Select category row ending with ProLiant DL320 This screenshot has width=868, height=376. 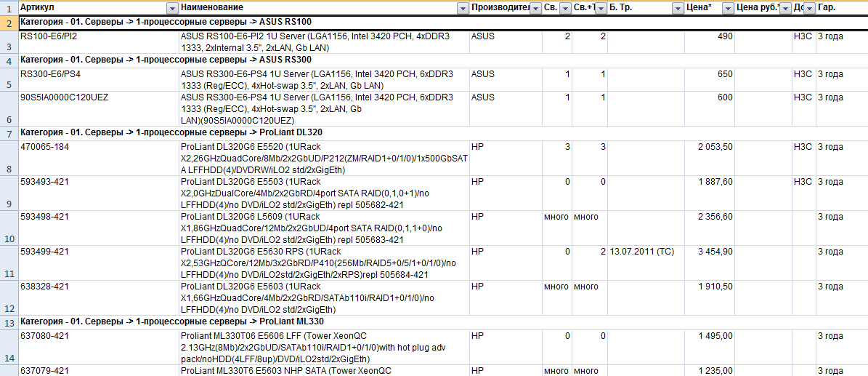click(443, 133)
